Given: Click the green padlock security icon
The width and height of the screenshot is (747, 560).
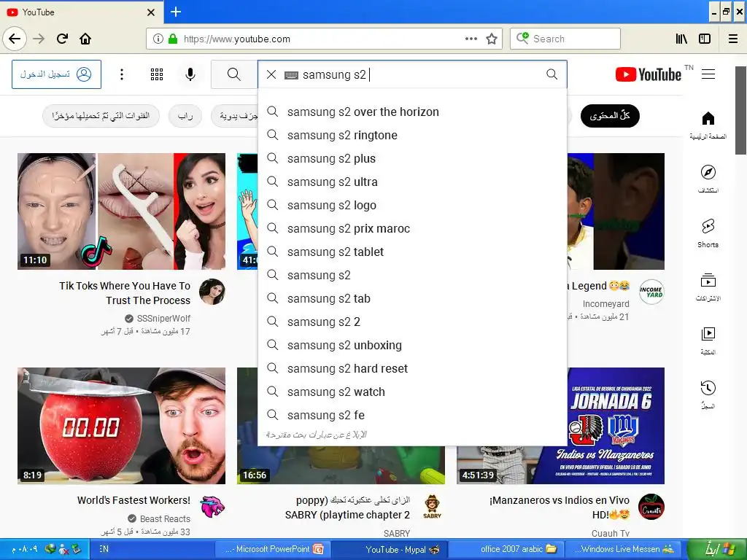Looking at the screenshot, I should pos(173,39).
